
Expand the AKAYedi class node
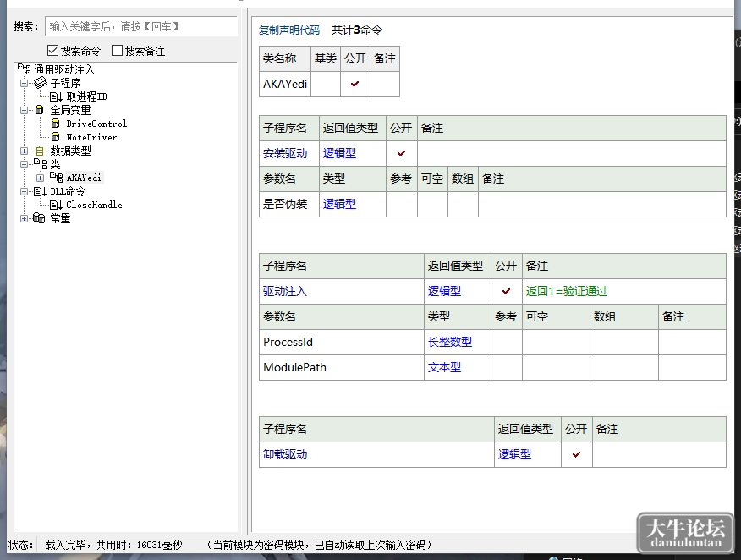pos(40,178)
